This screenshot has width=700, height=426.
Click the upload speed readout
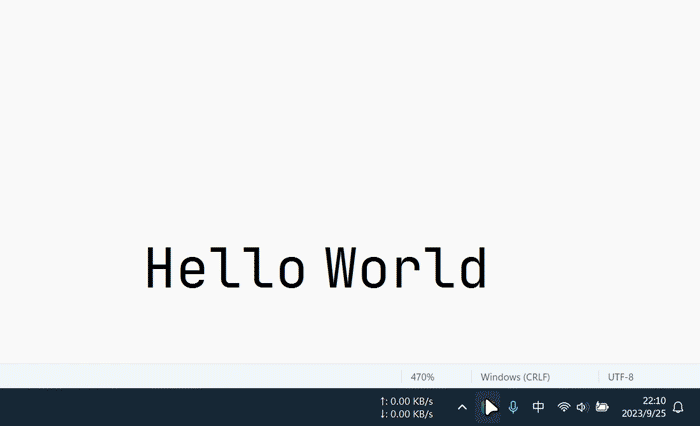(x=406, y=401)
